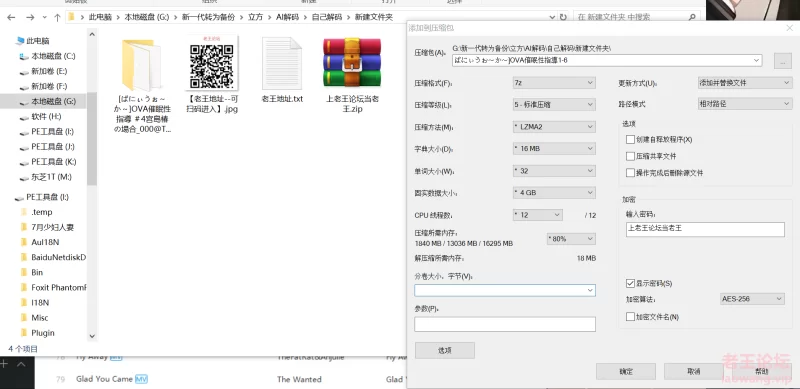The width and height of the screenshot is (800, 389).
Task: Open recent locations dropdown arrow
Action: click(x=45, y=17)
